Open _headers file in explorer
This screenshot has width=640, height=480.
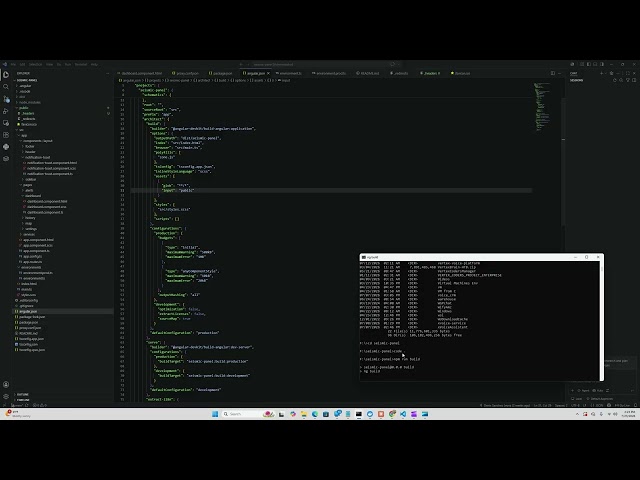27,113
